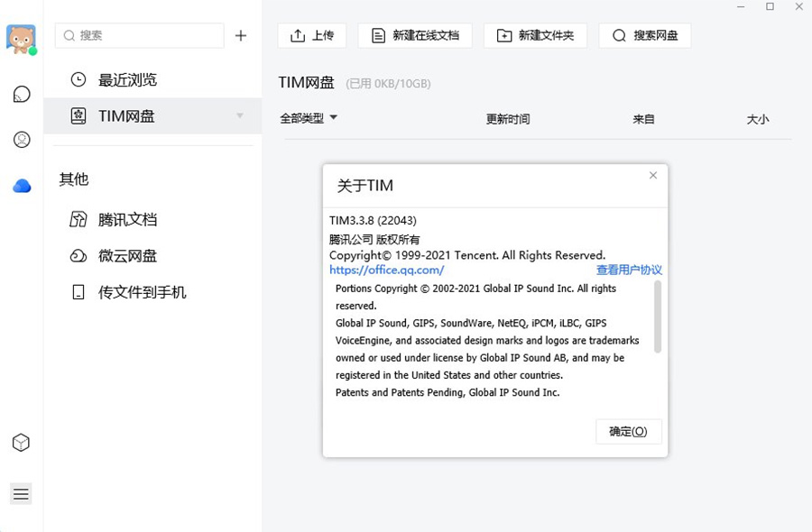
Task: Sort files by 大小 column
Action: click(x=758, y=118)
